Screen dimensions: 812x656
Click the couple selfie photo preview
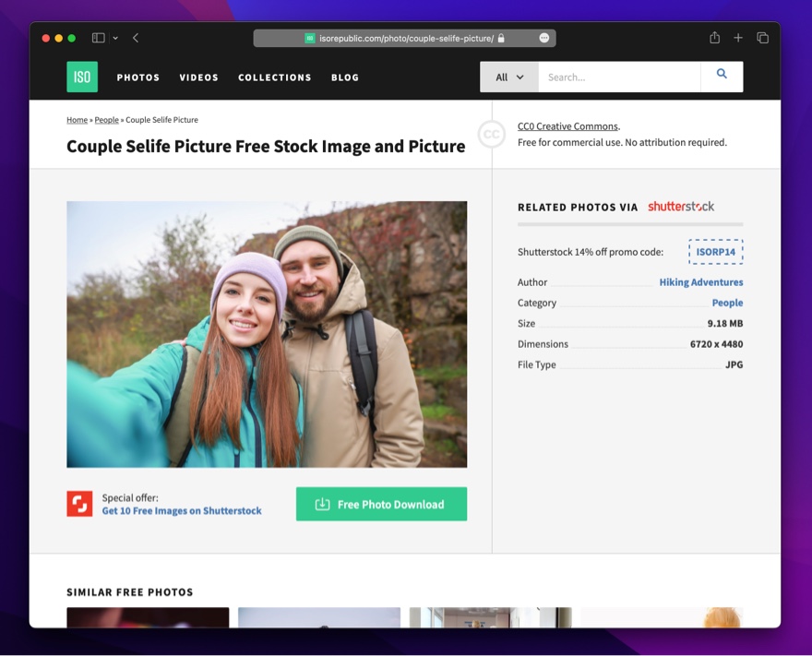pos(267,334)
